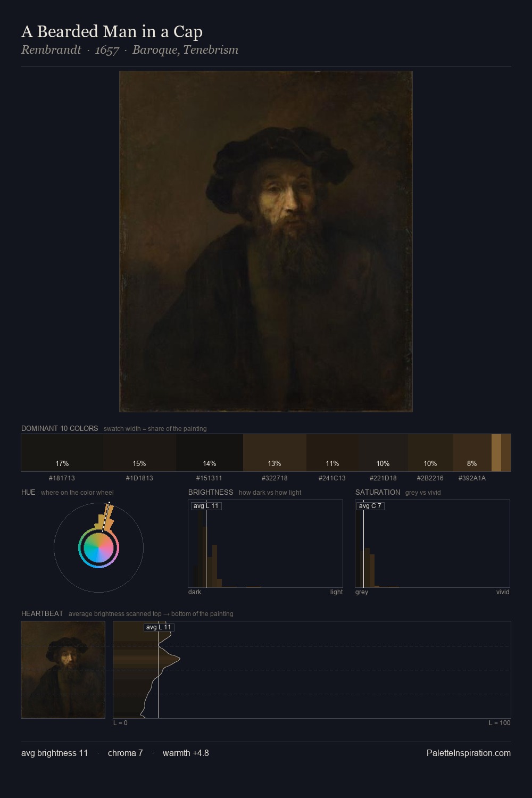
Task: Click the hex code label #181713
Action: pyautogui.click(x=62, y=478)
